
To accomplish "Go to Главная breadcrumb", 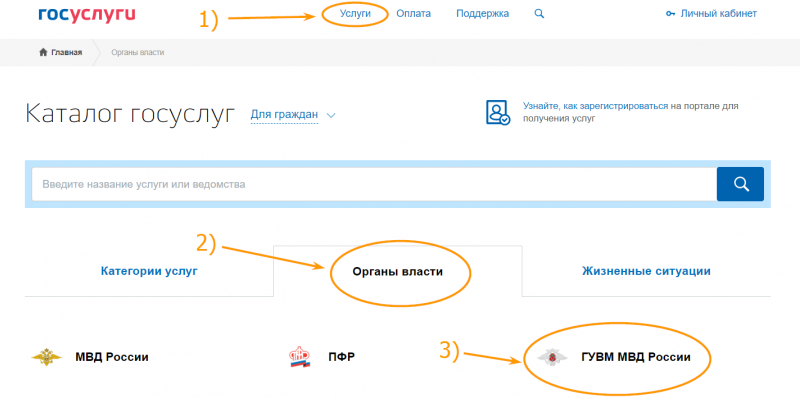I will point(66,53).
